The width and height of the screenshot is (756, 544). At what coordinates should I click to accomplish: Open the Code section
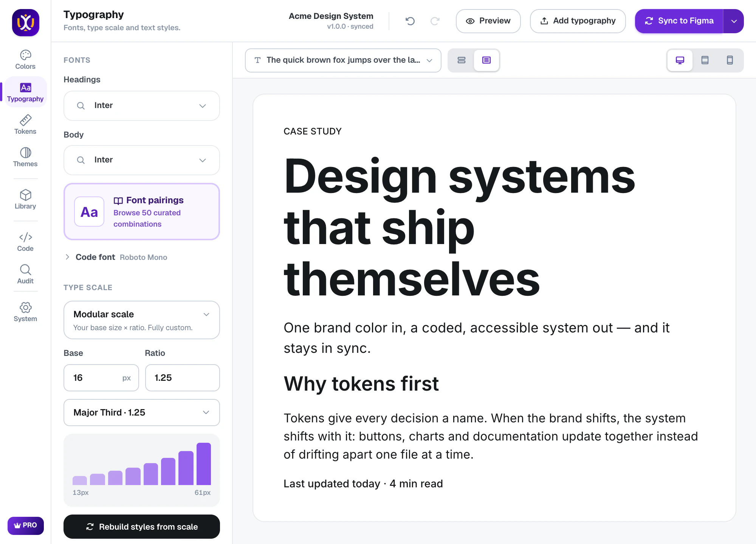click(25, 242)
